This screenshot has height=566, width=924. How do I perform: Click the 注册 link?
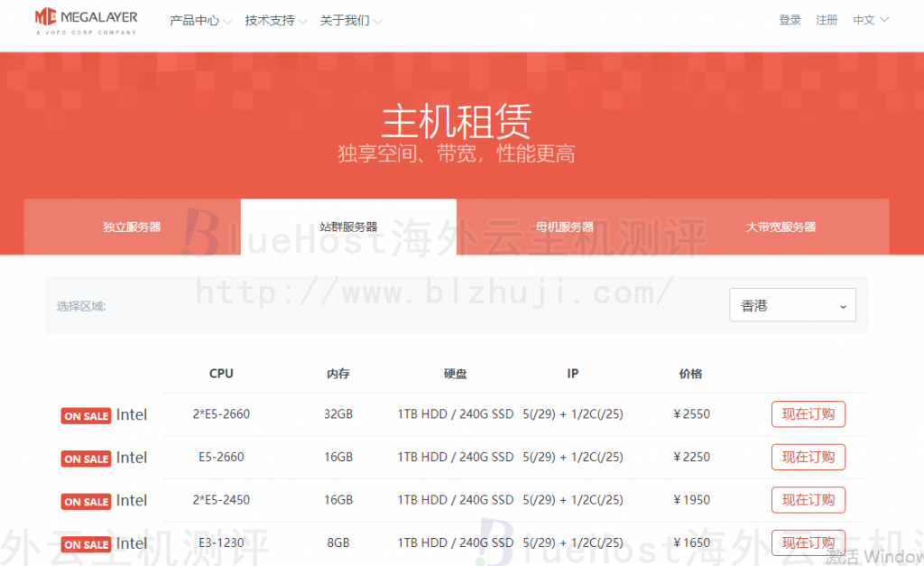(827, 20)
